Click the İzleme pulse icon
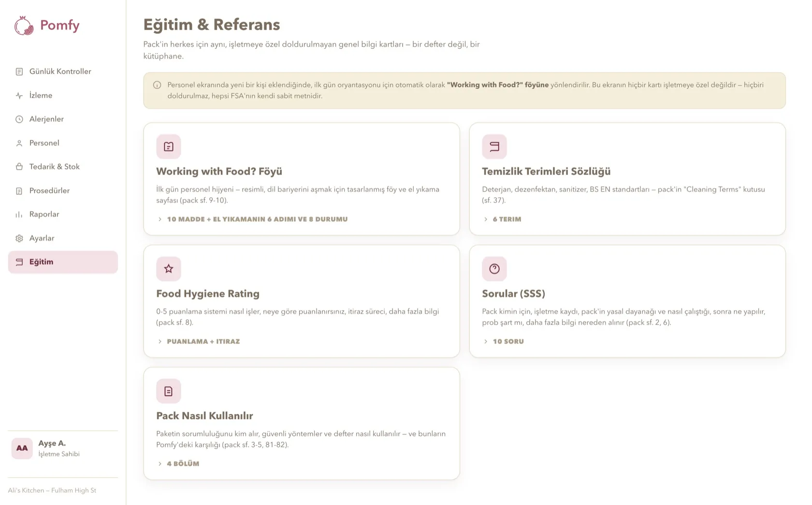The height and width of the screenshot is (505, 812). click(19, 96)
